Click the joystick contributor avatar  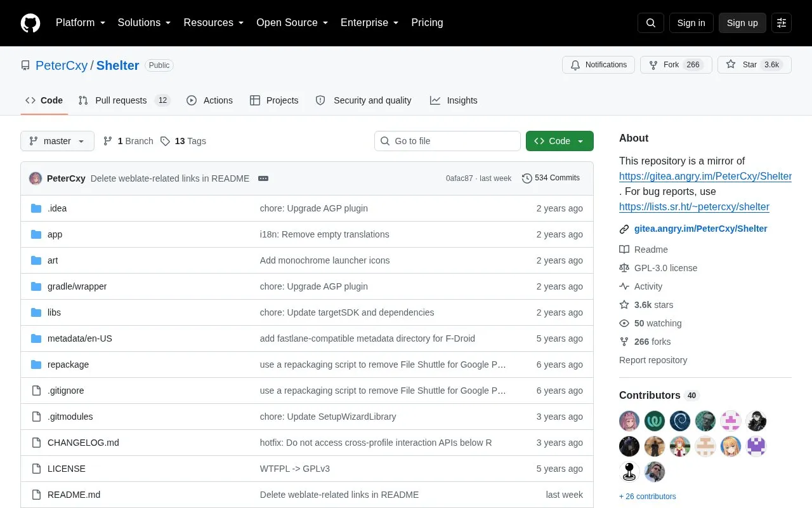[x=629, y=471]
